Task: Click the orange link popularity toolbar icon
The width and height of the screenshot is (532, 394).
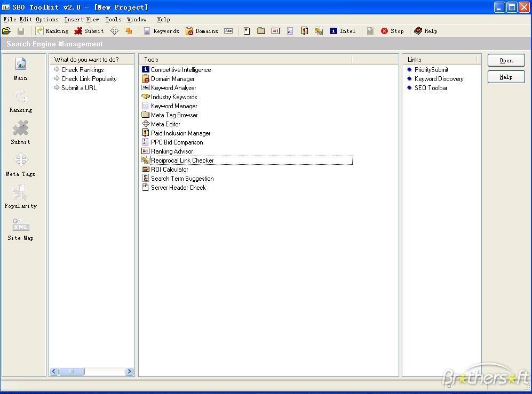Action: tap(129, 31)
